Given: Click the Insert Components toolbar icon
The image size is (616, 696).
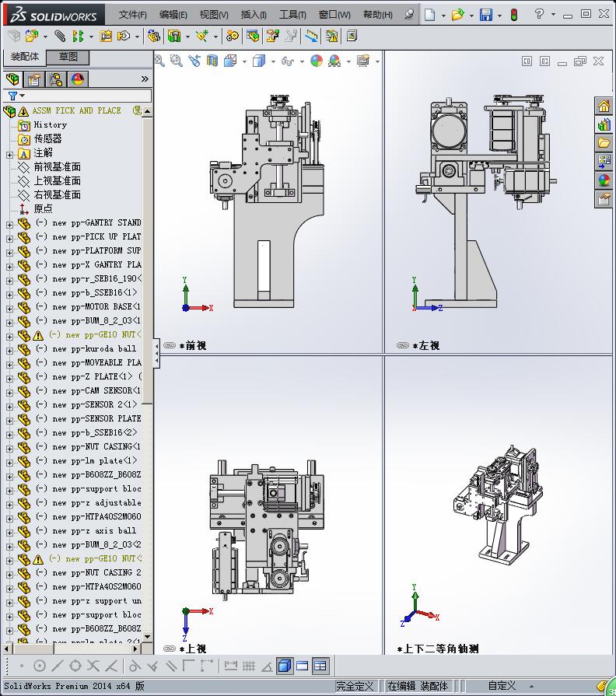Looking at the screenshot, I should click(31, 36).
